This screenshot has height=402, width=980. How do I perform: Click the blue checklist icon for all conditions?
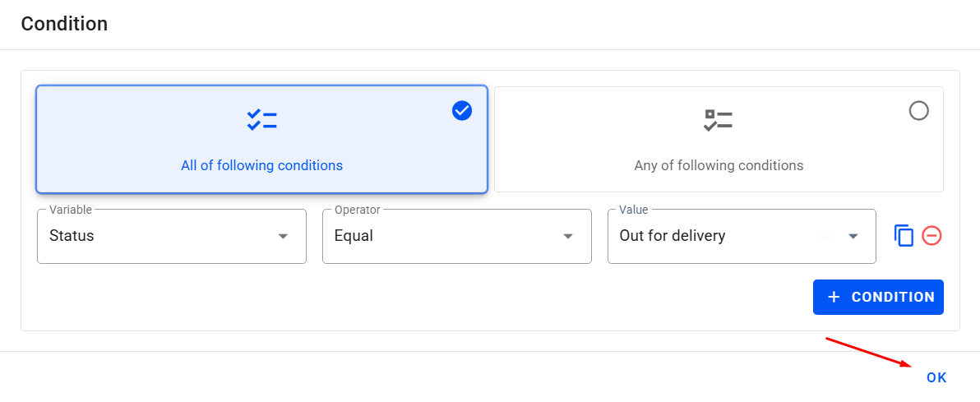tap(261, 120)
